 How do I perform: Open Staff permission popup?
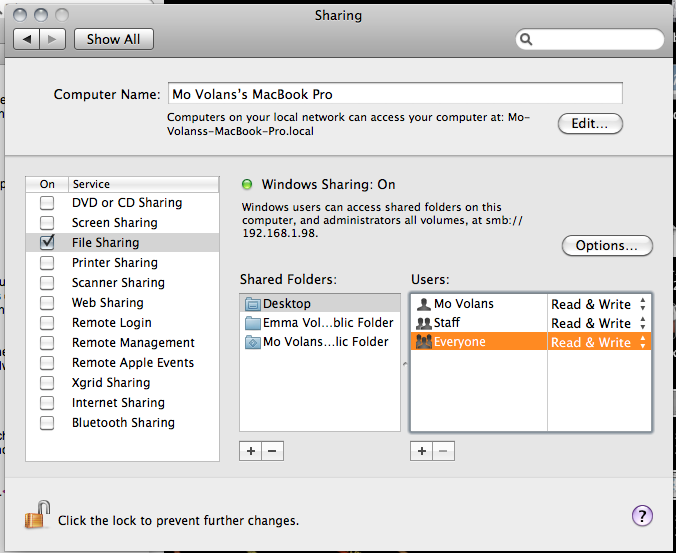pos(599,323)
